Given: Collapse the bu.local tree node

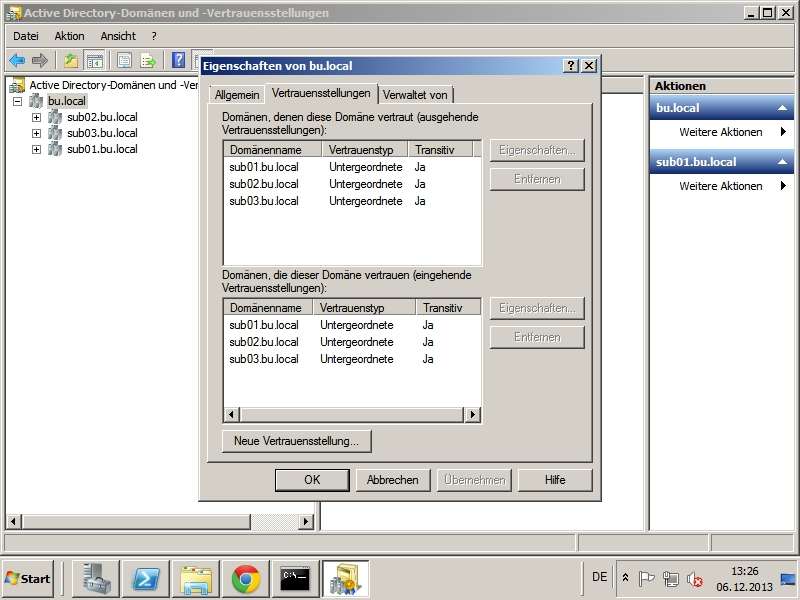Looking at the screenshot, I should coord(18,101).
